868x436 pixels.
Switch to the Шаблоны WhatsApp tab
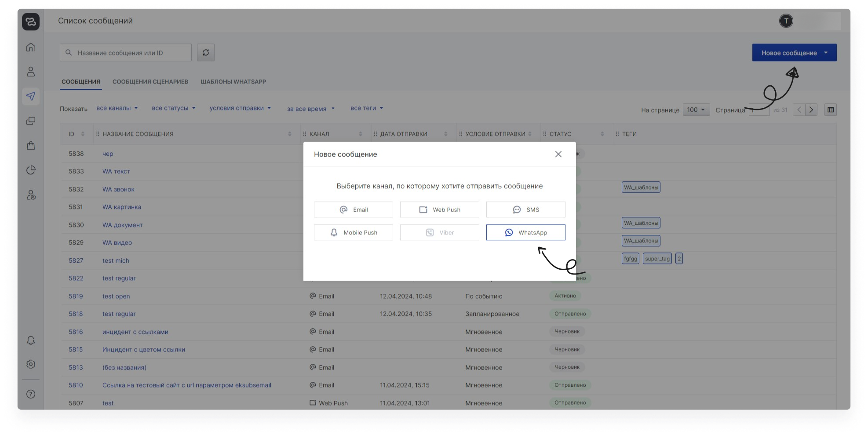click(233, 82)
